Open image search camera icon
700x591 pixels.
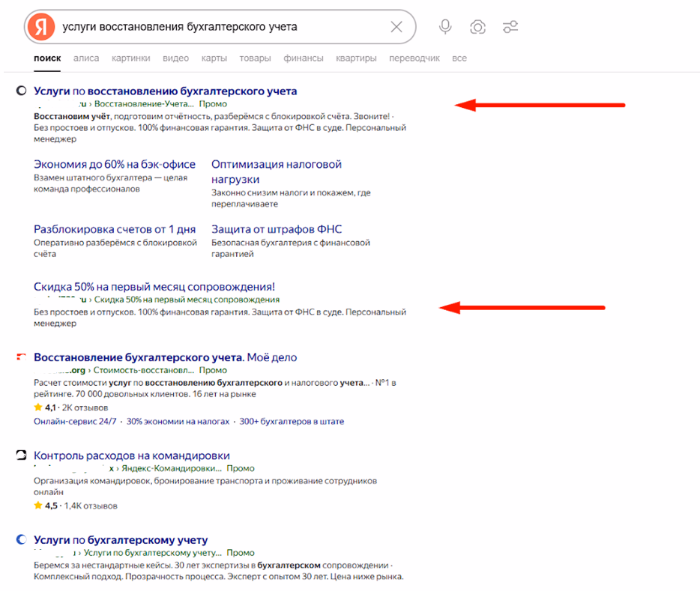coord(477,27)
